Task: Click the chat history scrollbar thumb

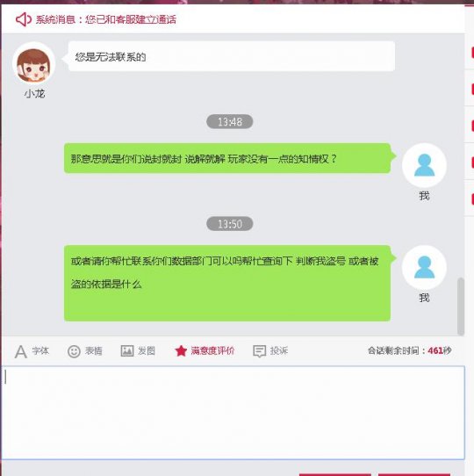Action: click(x=461, y=307)
